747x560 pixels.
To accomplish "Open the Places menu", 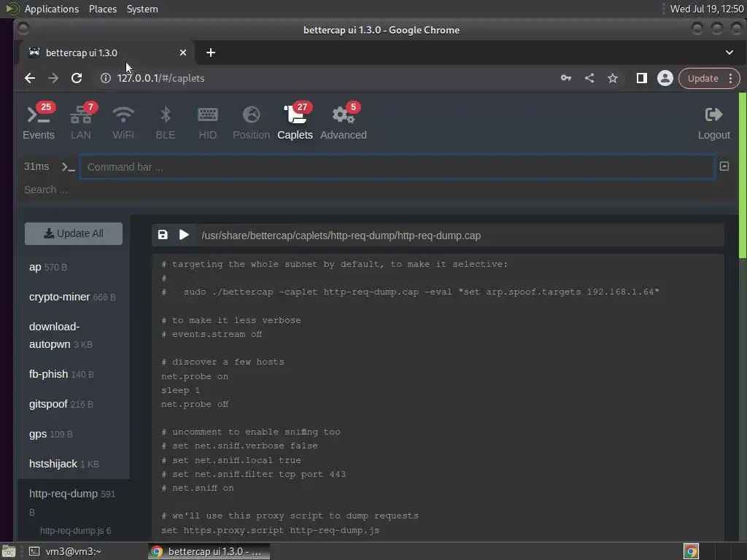I will (x=103, y=9).
